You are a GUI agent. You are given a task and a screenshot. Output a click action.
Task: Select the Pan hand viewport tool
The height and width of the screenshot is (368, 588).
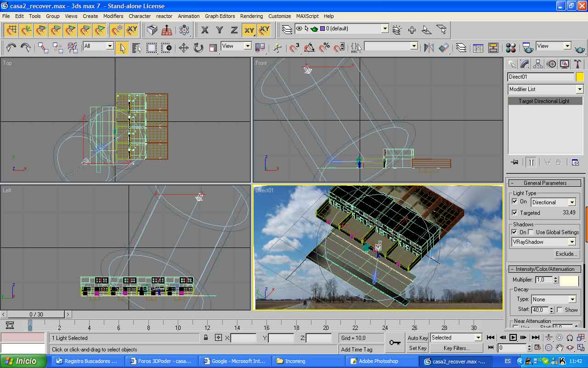(x=560, y=348)
